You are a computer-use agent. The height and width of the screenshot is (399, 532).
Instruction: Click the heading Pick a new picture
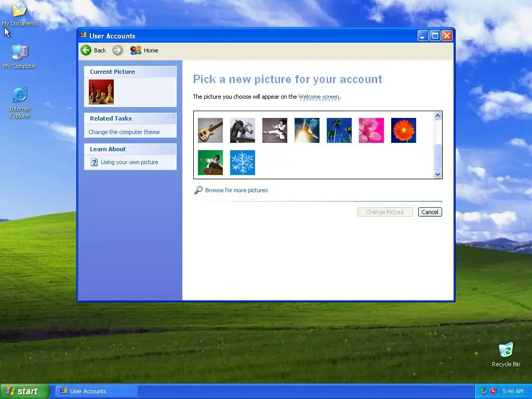tap(287, 79)
